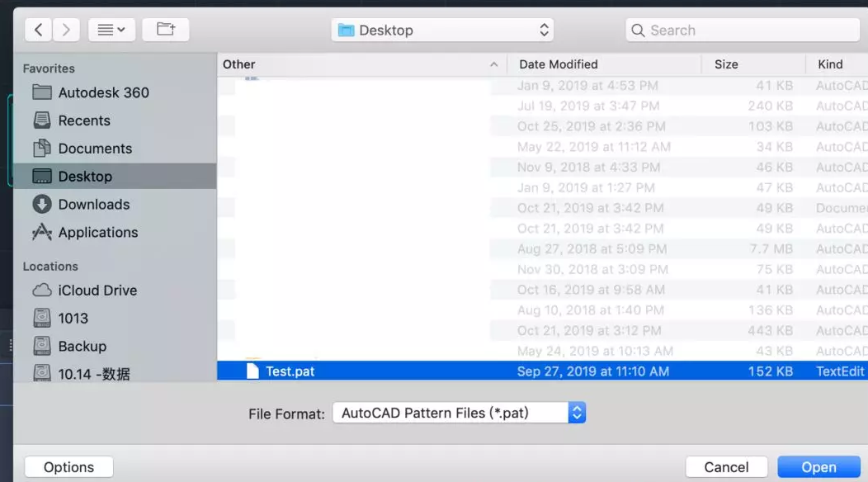Open Recents in the sidebar
The width and height of the screenshot is (868, 482).
pos(115,120)
